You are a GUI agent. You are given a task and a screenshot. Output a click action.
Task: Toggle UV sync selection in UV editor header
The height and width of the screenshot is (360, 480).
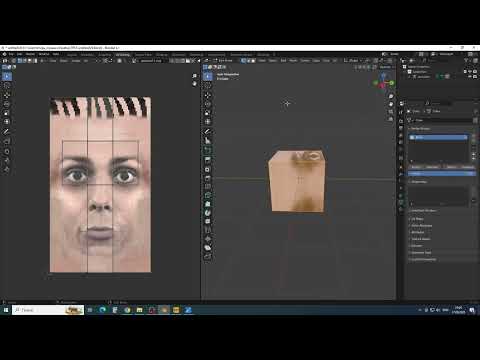tap(14, 61)
